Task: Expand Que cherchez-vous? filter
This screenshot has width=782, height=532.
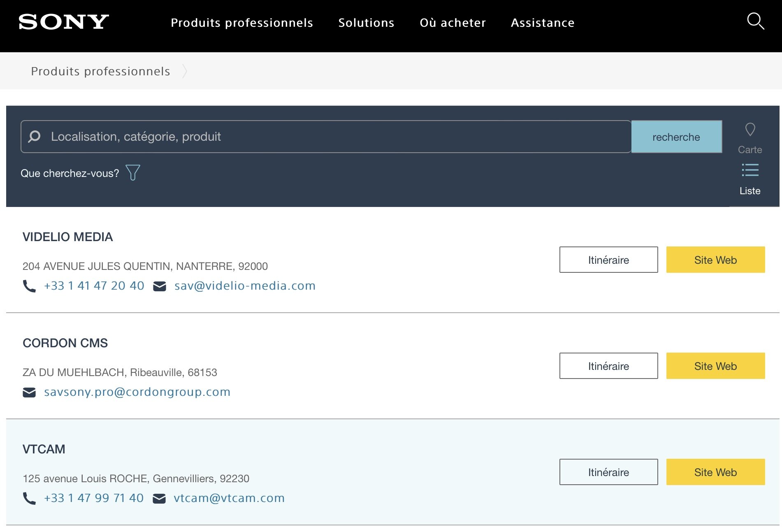Action: coord(70,173)
